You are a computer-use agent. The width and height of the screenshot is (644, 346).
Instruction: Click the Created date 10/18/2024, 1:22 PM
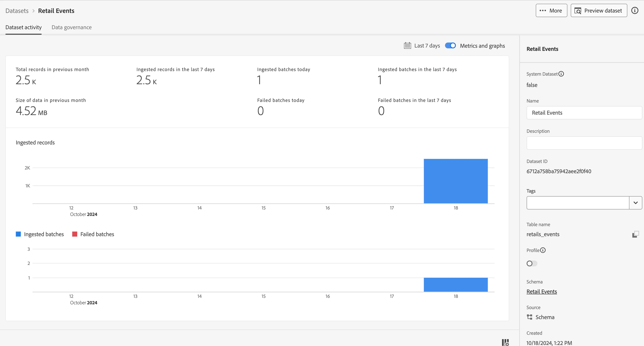click(549, 343)
